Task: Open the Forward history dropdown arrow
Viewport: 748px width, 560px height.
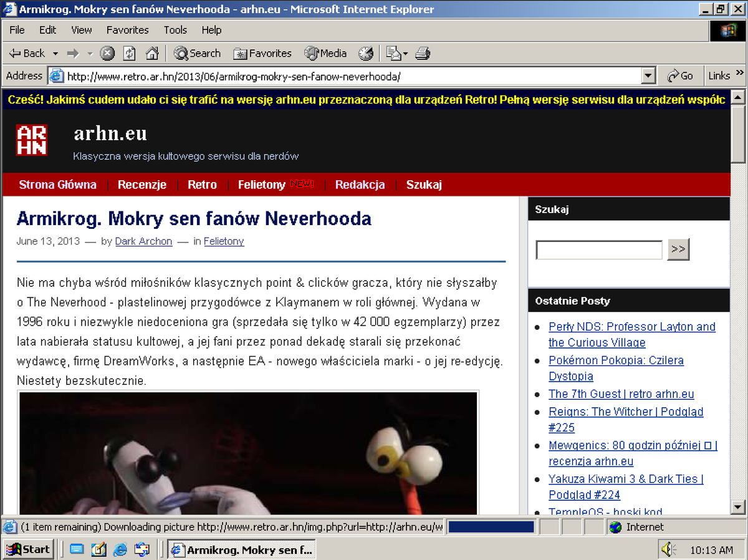Action: click(90, 54)
